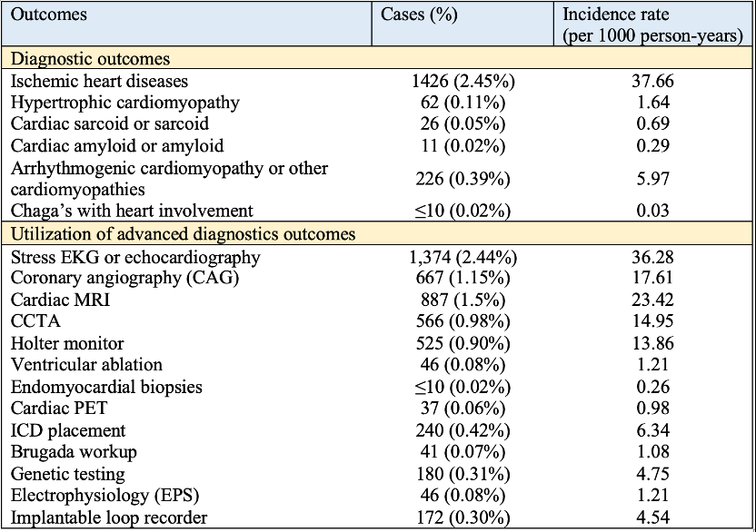Click the Cardiac amyloid or amyloid label
Screen dimensions: 756x532
click(x=117, y=146)
